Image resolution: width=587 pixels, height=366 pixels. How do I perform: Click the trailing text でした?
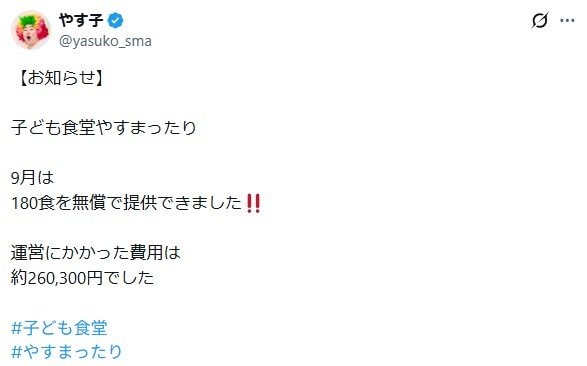click(x=128, y=278)
